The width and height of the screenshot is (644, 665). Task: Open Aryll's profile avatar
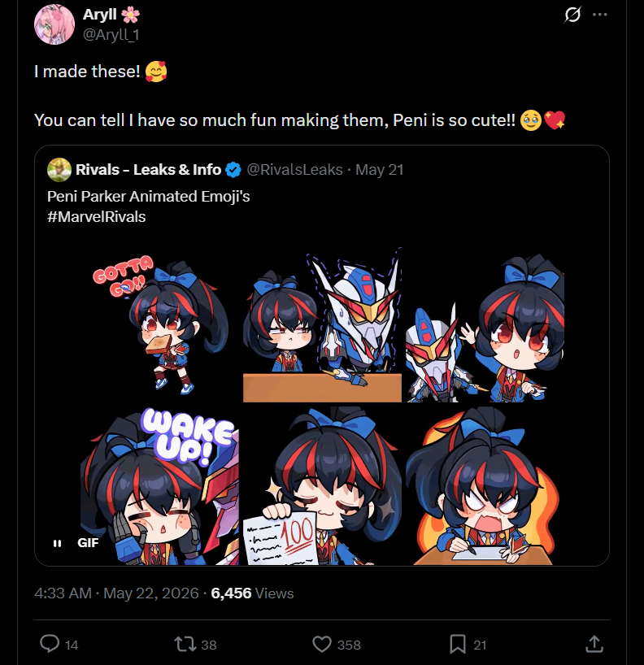[x=54, y=24]
